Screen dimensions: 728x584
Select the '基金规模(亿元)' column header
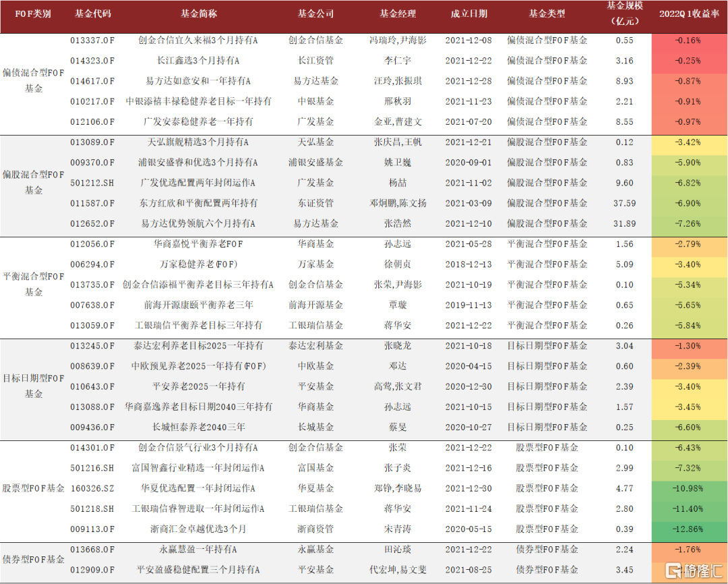625,14
